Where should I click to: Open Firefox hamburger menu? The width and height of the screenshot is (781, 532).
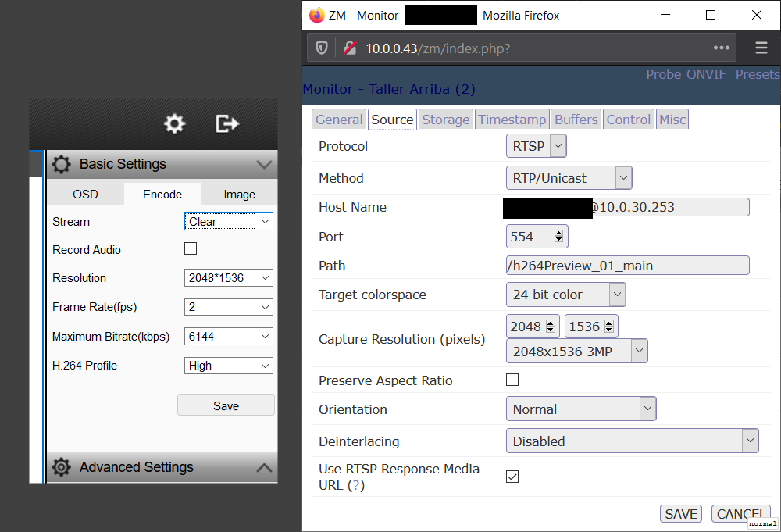761,48
